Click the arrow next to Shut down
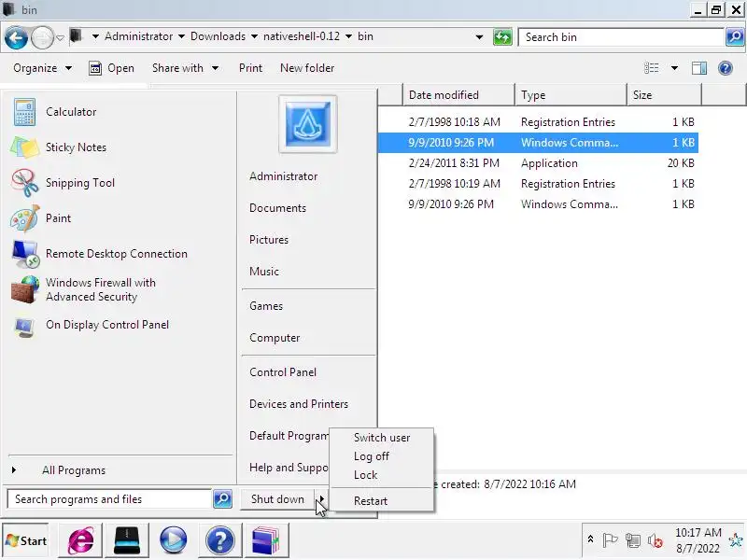Image resolution: width=747 pixels, height=560 pixels. coord(321,499)
